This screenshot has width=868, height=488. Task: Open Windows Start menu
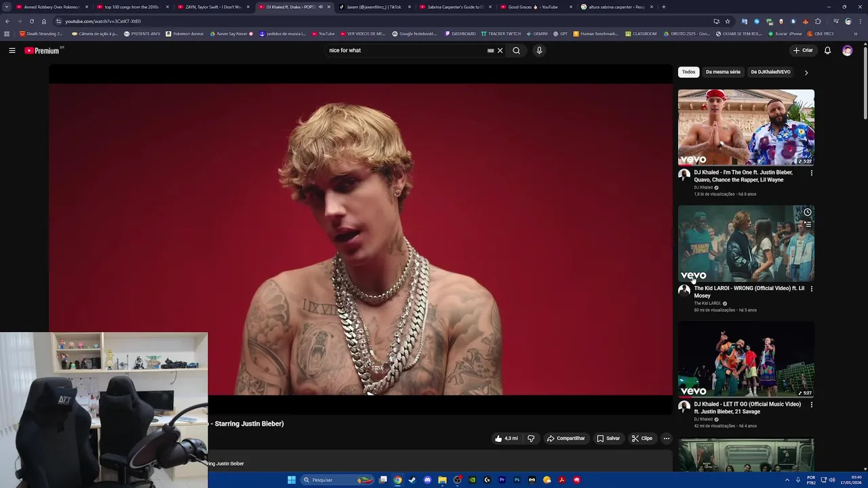(292, 480)
